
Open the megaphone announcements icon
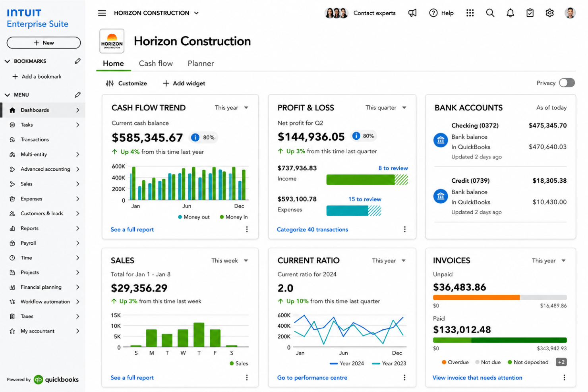[412, 13]
